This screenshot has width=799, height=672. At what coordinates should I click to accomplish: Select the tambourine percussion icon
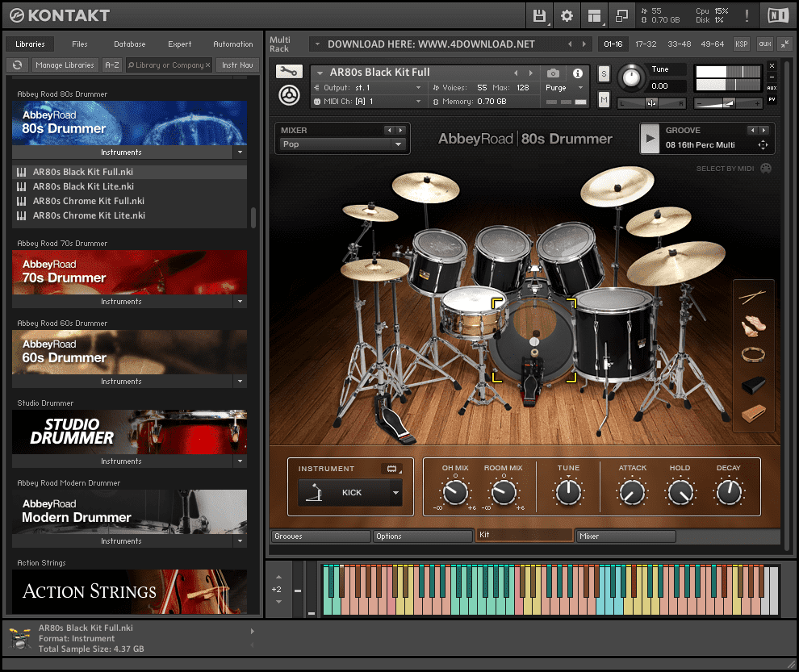click(x=752, y=354)
